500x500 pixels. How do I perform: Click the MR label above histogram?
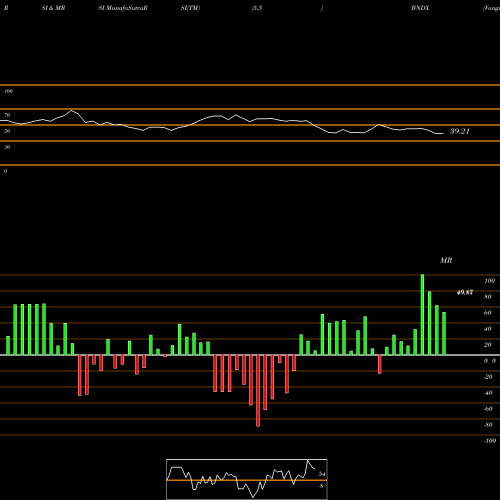pyautogui.click(x=446, y=260)
